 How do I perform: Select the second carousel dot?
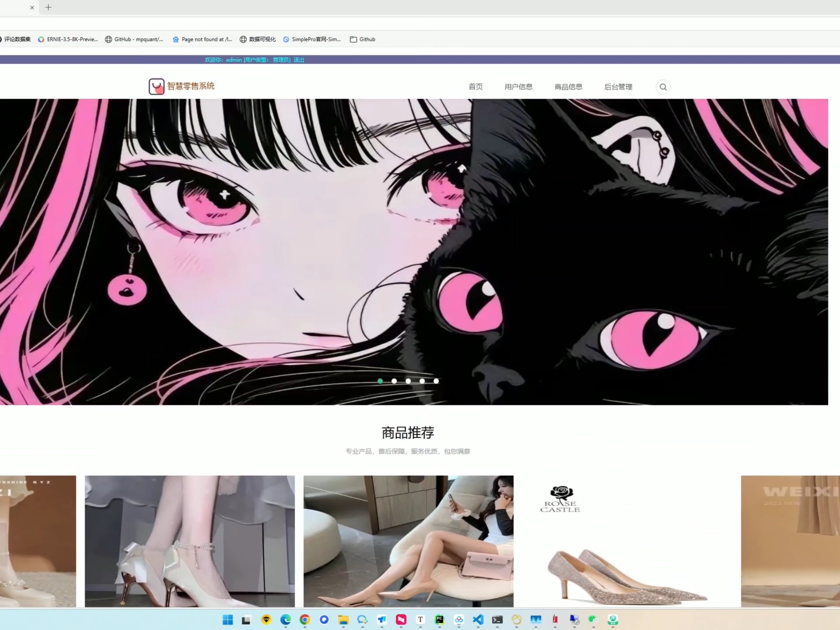click(394, 381)
